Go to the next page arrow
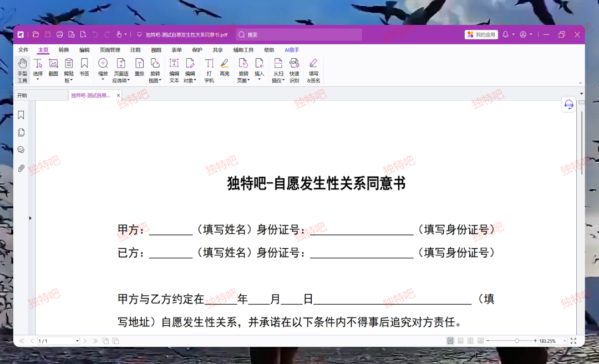The width and height of the screenshot is (599, 364). (85, 341)
